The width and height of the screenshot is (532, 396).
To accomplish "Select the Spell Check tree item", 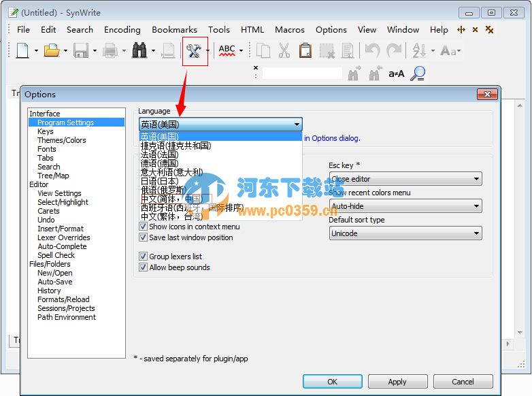I will pyautogui.click(x=56, y=255).
